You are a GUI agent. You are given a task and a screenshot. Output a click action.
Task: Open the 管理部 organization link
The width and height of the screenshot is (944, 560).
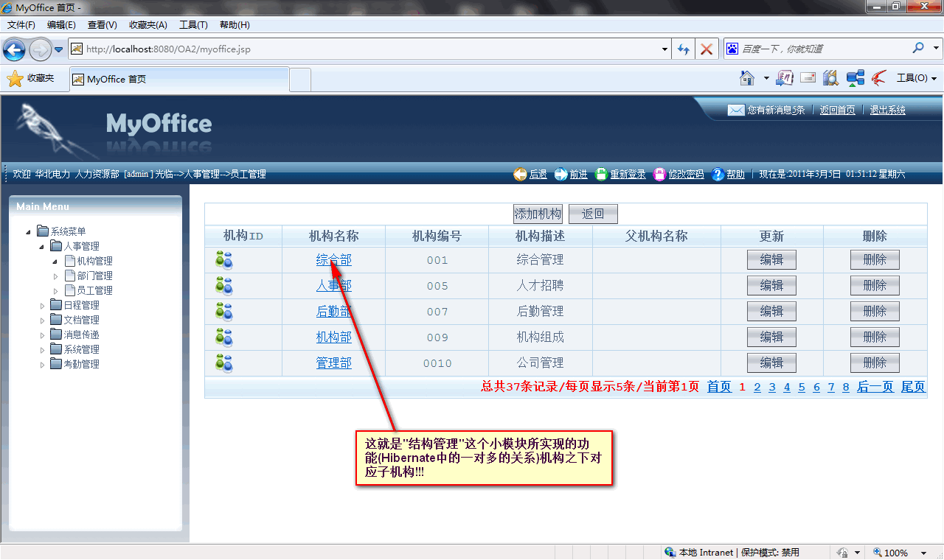tap(334, 363)
